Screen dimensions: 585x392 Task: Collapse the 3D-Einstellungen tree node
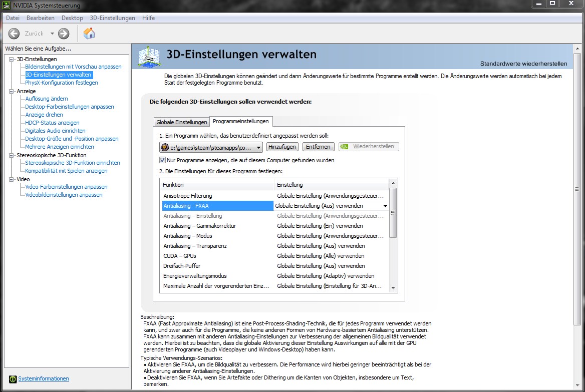click(11, 59)
